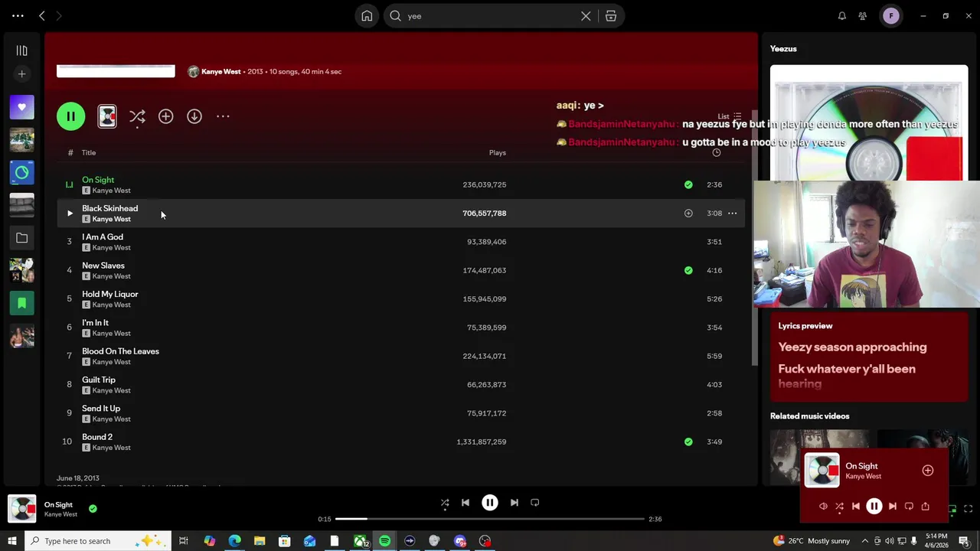Viewport: 980px width, 551px height.
Task: Pause from the mini player overlay
Action: coord(874,506)
